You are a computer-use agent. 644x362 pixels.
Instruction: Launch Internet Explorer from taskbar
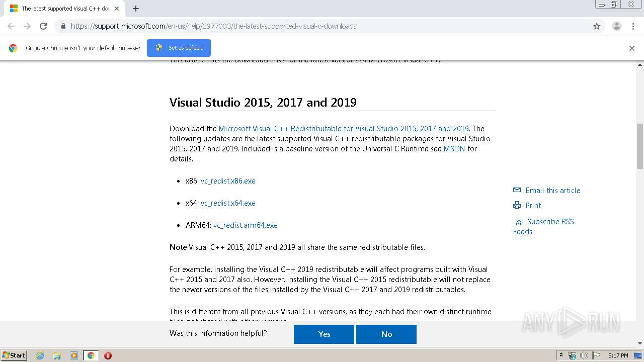(x=40, y=355)
